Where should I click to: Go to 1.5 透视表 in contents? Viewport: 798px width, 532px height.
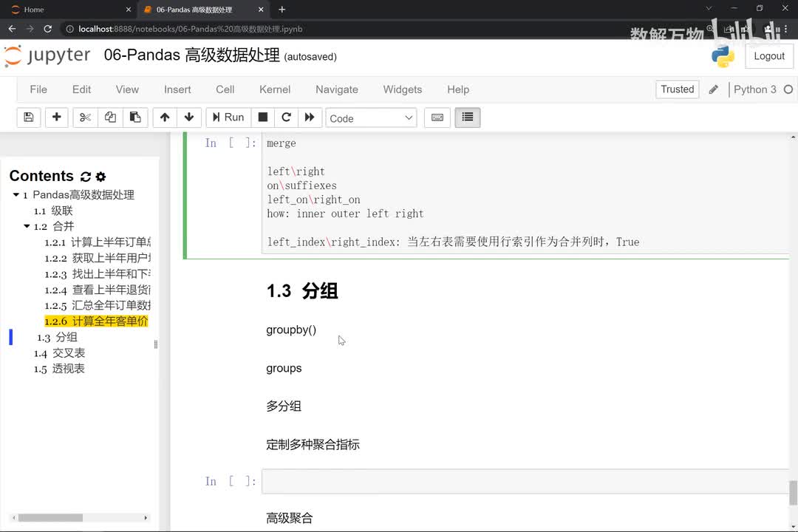click(60, 369)
